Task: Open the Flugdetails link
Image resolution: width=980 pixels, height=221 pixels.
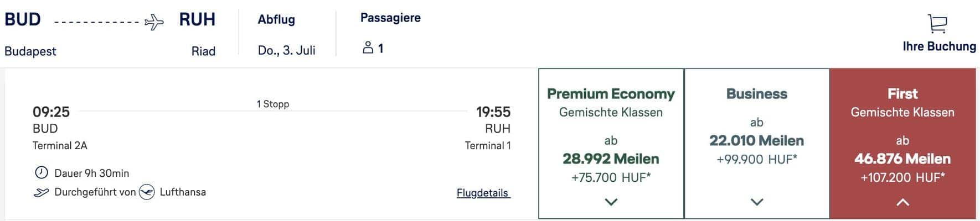Action: click(x=482, y=193)
